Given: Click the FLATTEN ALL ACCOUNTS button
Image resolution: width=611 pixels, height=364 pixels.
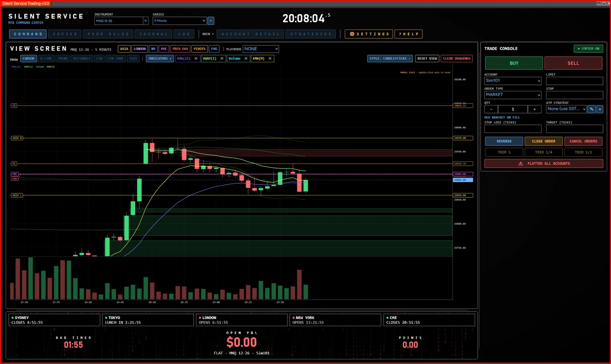Looking at the screenshot, I should (544, 163).
